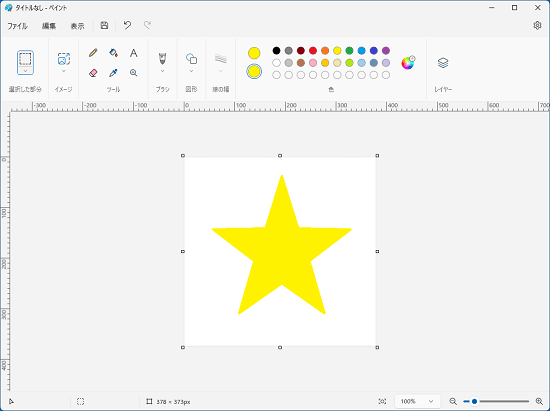Open the ファイル menu

tap(18, 26)
